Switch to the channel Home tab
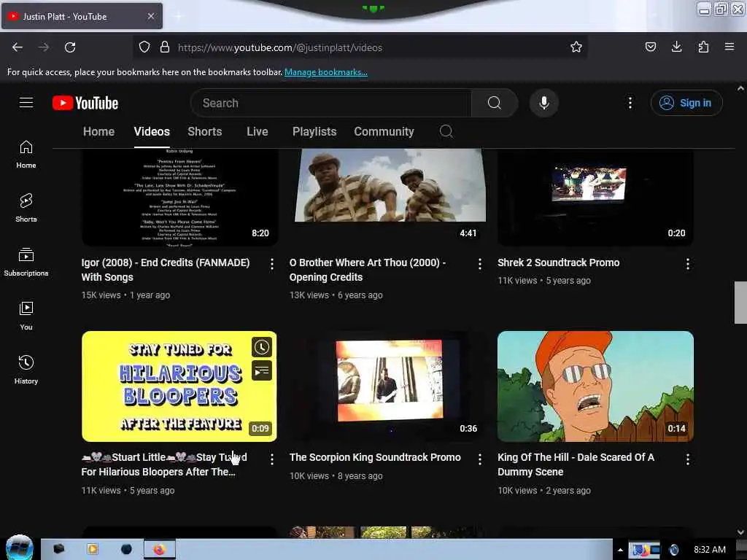The image size is (747, 560). tap(98, 132)
